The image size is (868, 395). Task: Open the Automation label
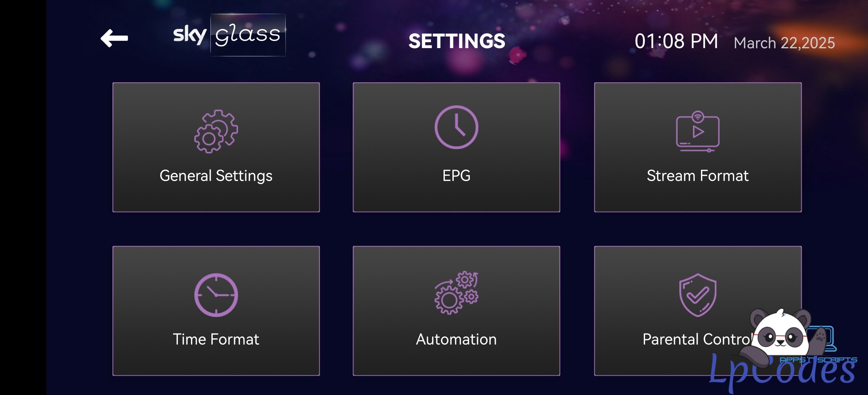[456, 339]
